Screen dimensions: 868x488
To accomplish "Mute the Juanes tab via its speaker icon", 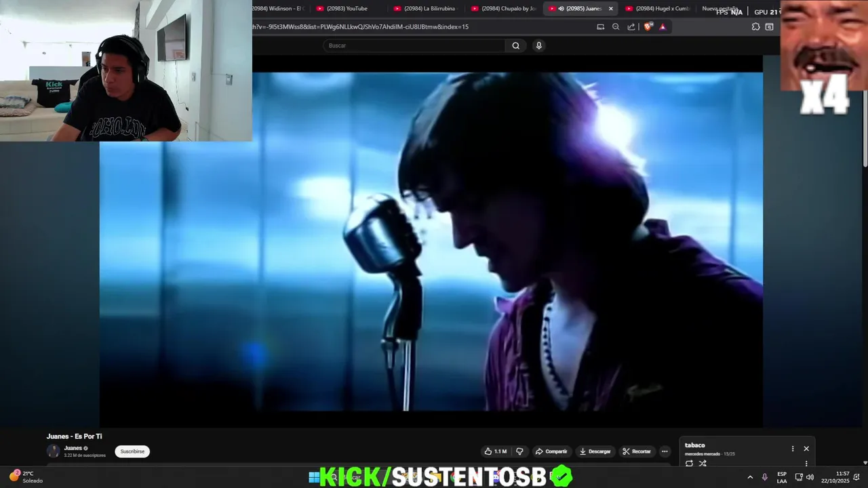I will (561, 9).
